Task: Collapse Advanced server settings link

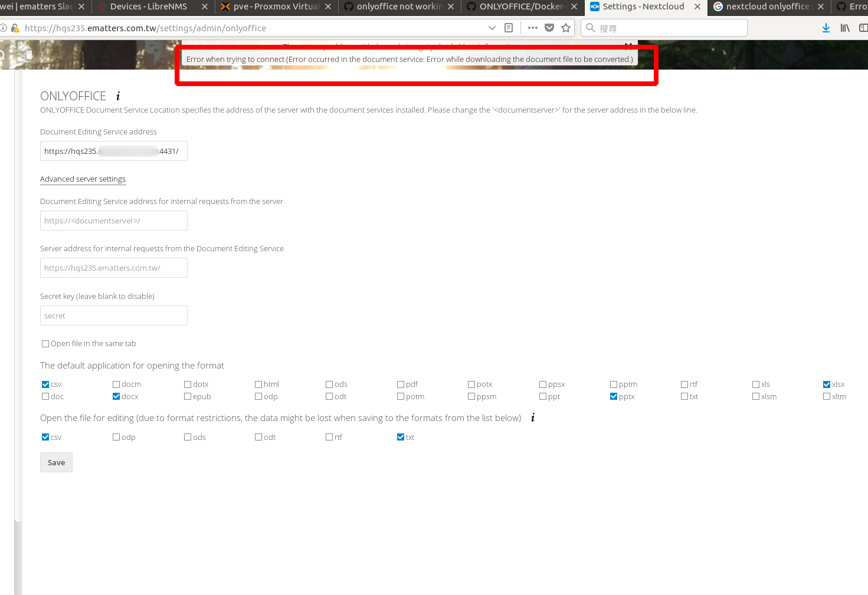Action: click(83, 179)
